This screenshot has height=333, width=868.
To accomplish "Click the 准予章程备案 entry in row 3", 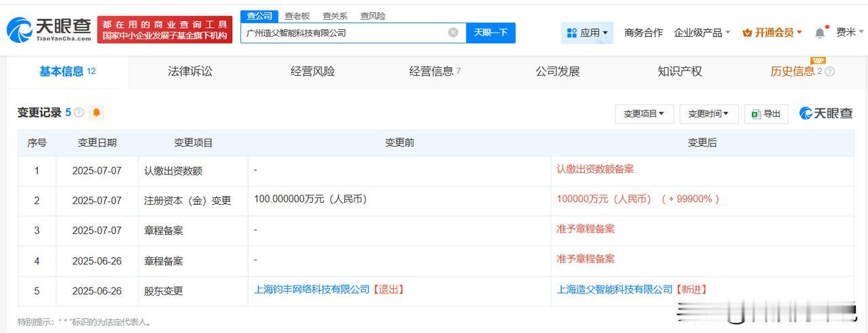I will point(585,229).
